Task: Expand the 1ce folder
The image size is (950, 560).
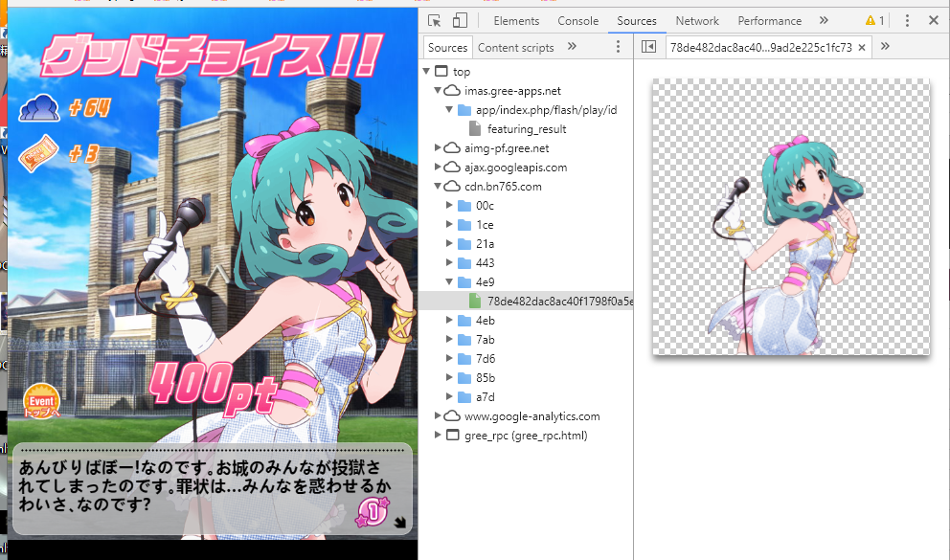Action: (449, 225)
